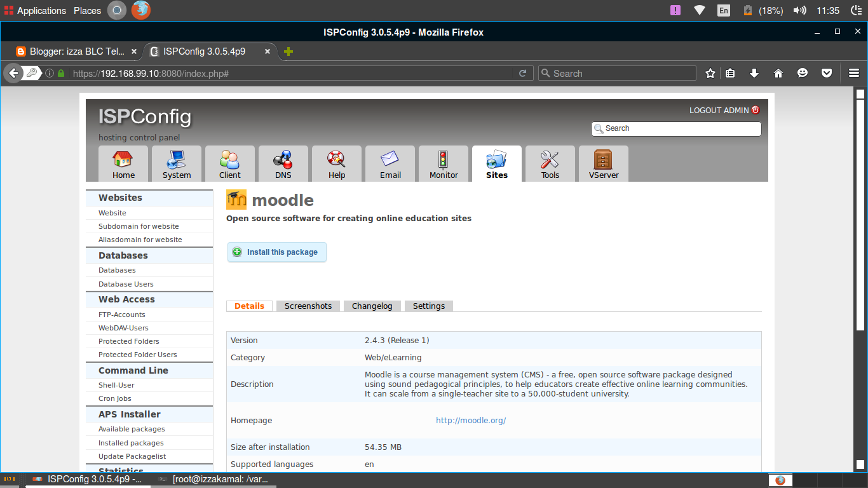This screenshot has width=868, height=488.
Task: Adjust volume via speaker icon
Action: tap(799, 10)
